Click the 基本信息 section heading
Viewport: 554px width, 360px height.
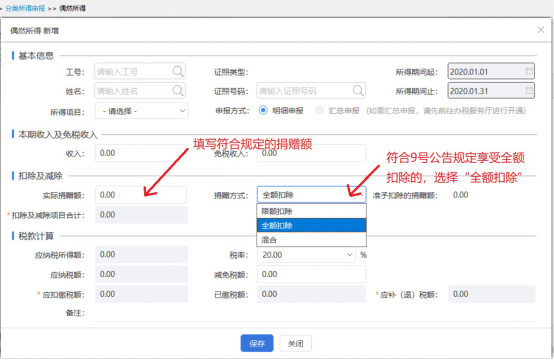tap(36, 55)
